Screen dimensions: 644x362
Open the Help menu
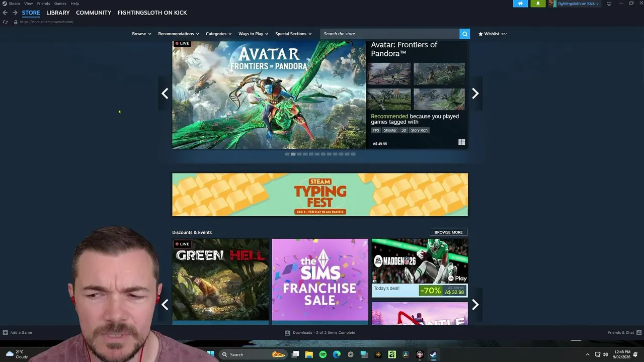pyautogui.click(x=74, y=4)
